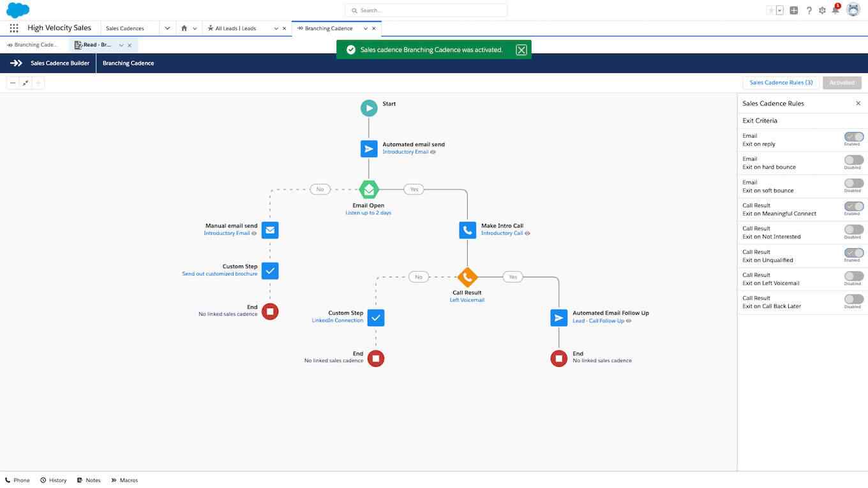868x488 pixels.
Task: Click the favorites star icon
Action: 771,10
